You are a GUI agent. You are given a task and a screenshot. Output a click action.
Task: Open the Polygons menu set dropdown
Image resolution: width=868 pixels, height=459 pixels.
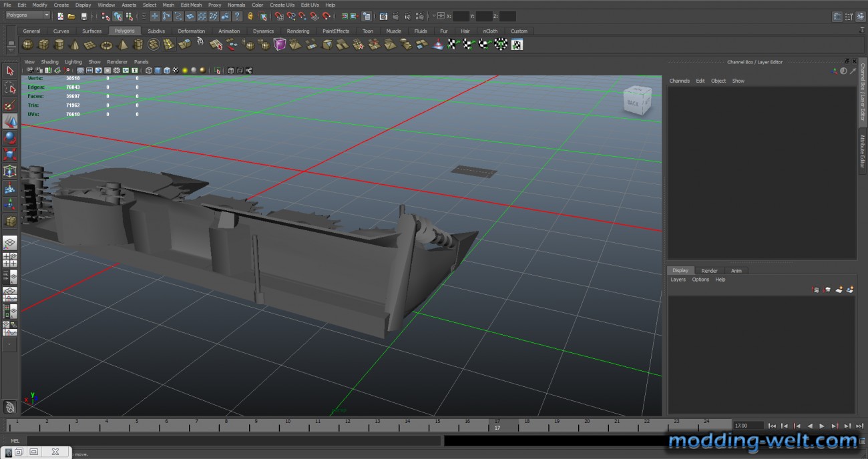click(x=27, y=15)
